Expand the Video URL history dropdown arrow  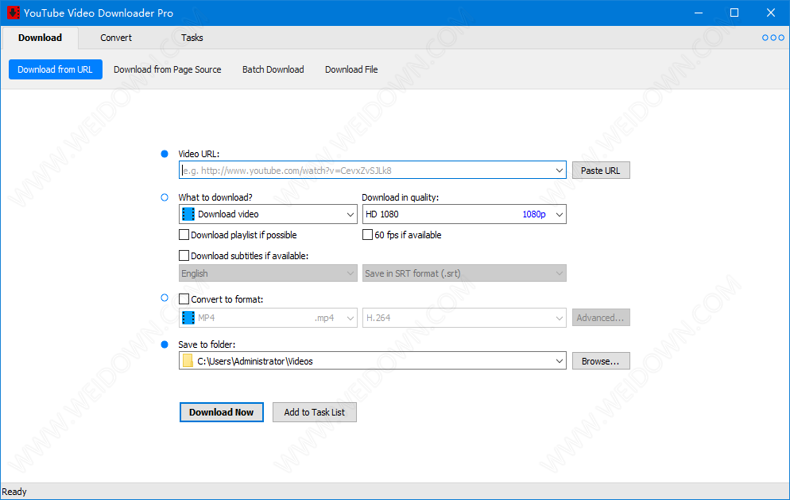pos(559,170)
